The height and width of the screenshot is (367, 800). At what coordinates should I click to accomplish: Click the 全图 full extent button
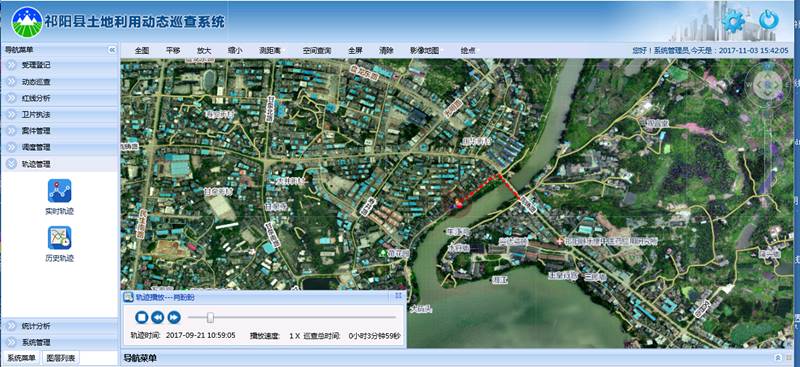pos(142,51)
